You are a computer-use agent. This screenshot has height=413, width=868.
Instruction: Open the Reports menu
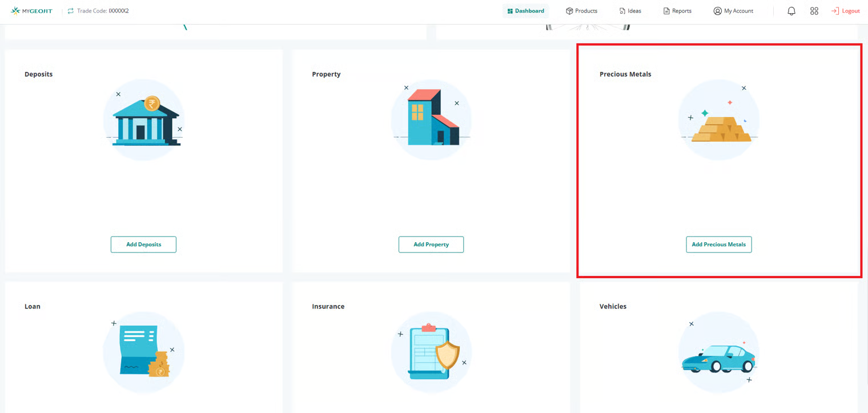click(x=677, y=11)
